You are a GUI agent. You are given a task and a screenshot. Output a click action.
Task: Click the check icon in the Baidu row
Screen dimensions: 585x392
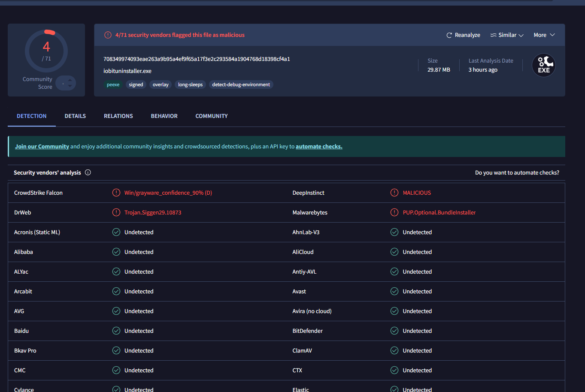116,331
